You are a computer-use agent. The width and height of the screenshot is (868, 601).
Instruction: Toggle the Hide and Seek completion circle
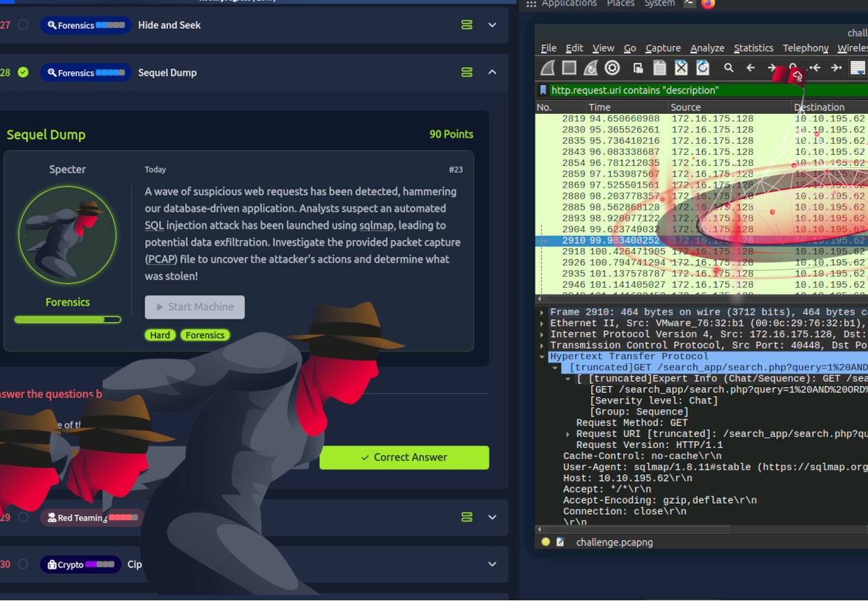pos(23,25)
